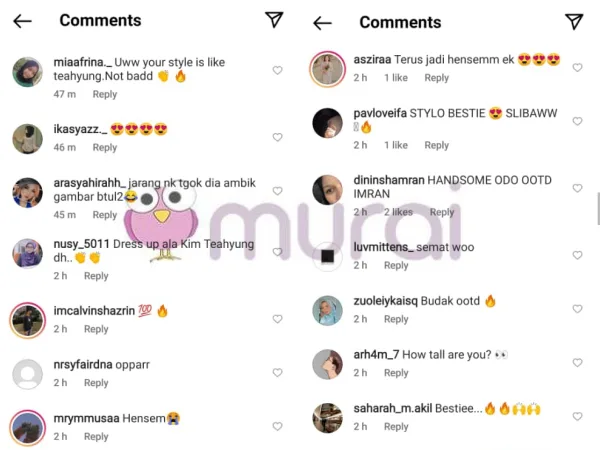Reply to pavloveifa comment
This screenshot has height=450, width=600.
pyautogui.click(x=437, y=145)
